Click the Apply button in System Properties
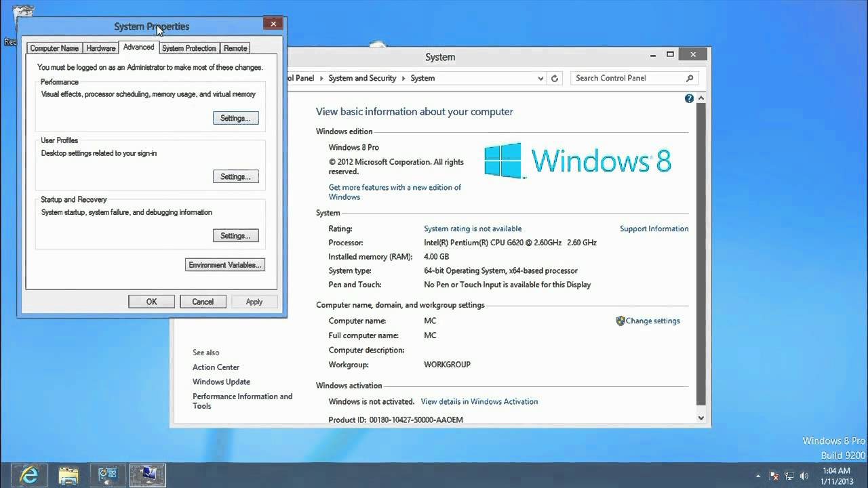Image resolution: width=868 pixels, height=488 pixels. click(254, 302)
